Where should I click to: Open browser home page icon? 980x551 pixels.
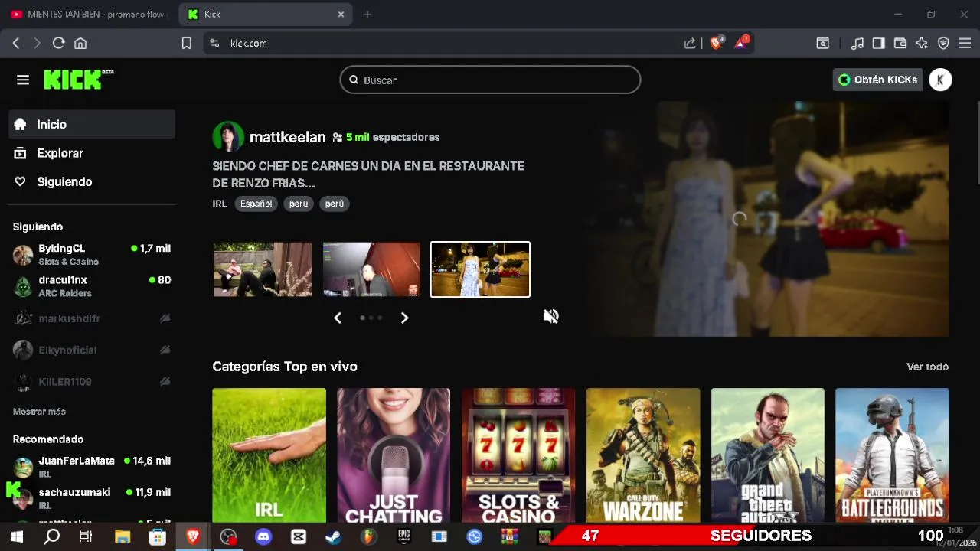[x=80, y=44]
